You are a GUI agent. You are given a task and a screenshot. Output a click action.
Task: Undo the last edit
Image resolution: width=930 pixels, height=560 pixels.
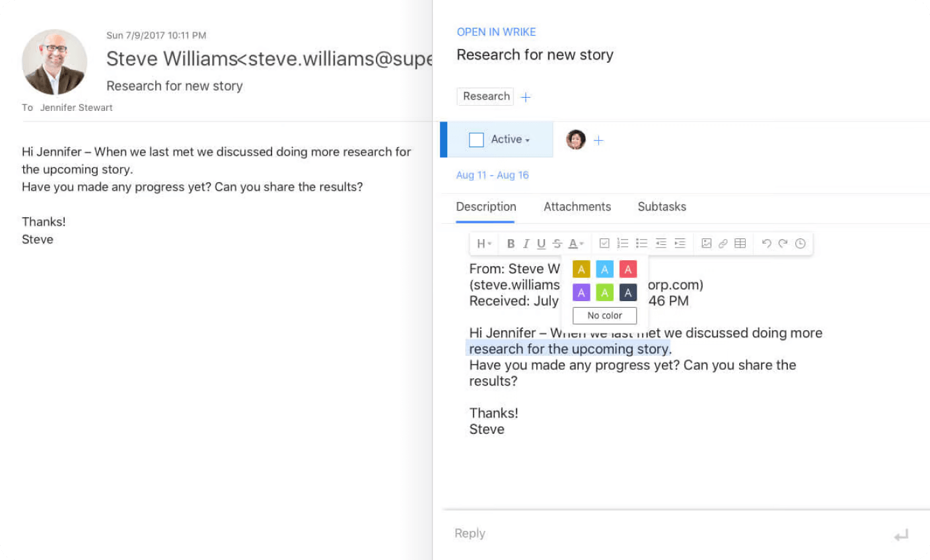coord(766,244)
